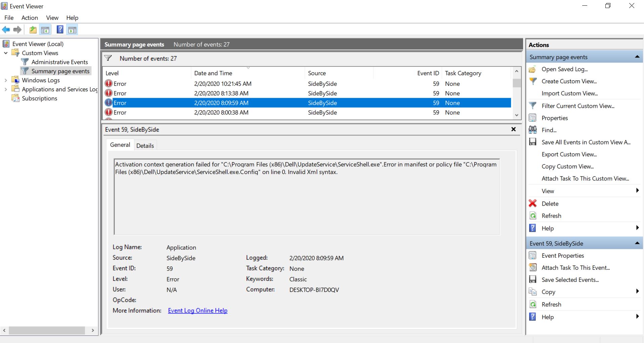644x343 pixels.
Task: Click the event description text box
Action: [307, 197]
